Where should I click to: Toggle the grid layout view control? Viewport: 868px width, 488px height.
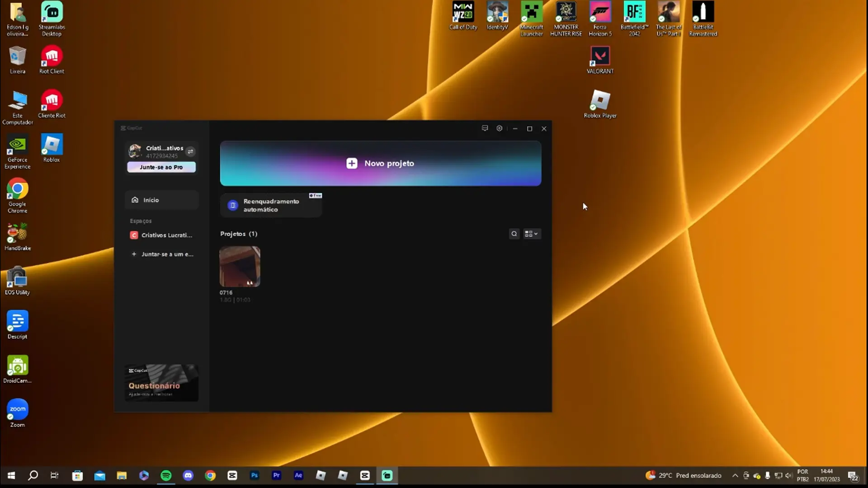point(529,234)
